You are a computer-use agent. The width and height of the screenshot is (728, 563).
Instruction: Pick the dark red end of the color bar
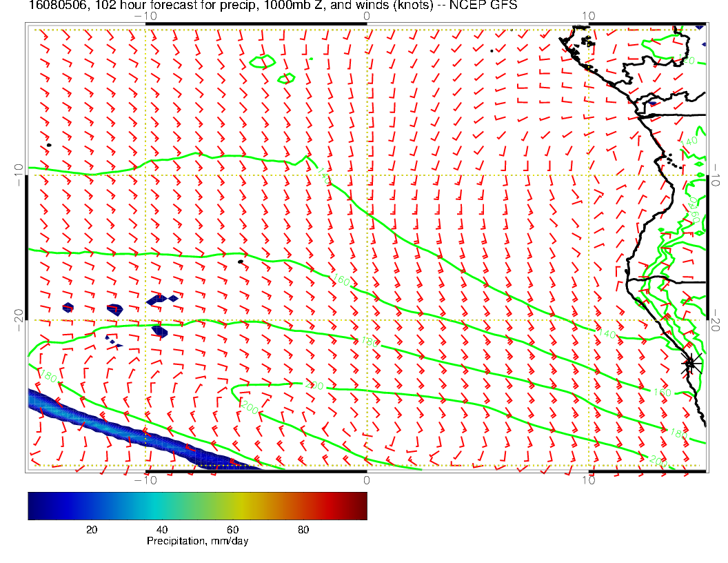click(x=361, y=505)
